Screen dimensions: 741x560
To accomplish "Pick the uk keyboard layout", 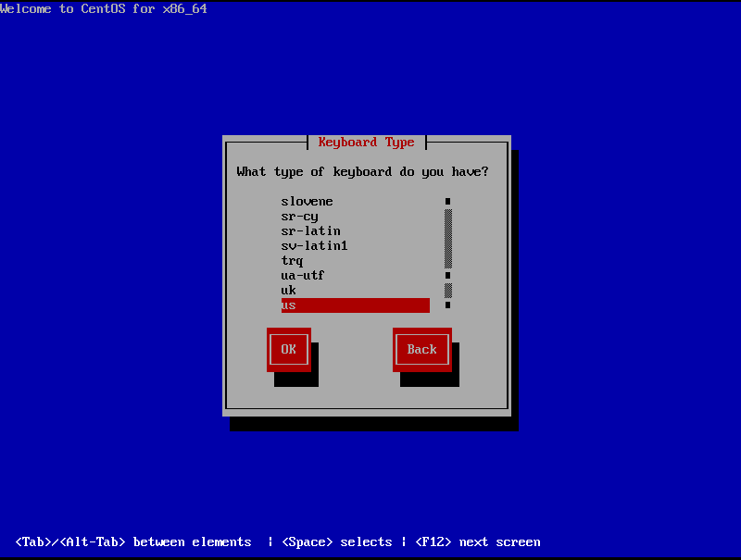I will (x=288, y=291).
